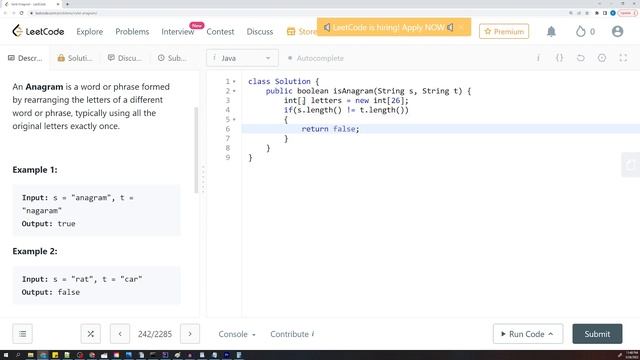Click the Store cart icon

point(291,31)
